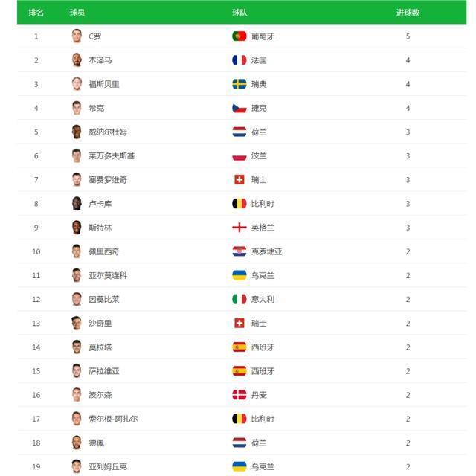Click the Denmark flag beside 丹麦
This screenshot has height=476, width=476.
239,395
